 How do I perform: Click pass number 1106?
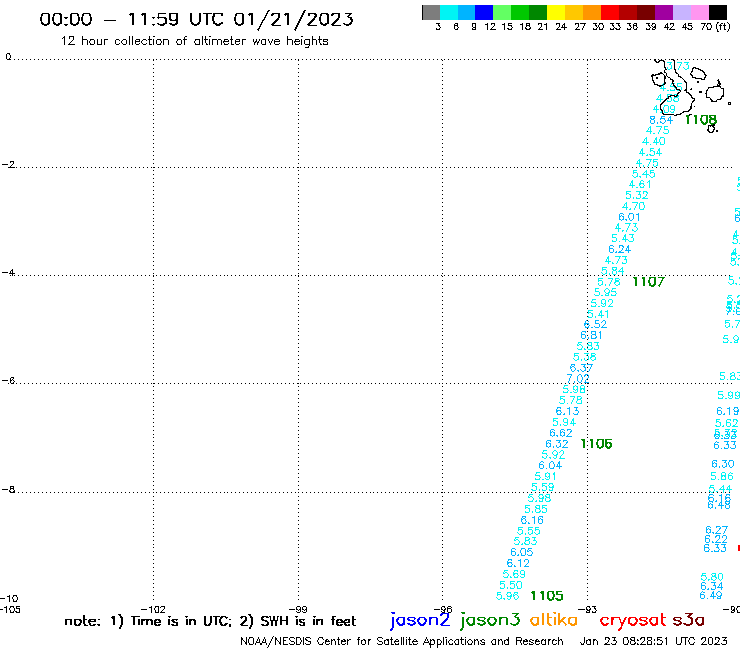coord(596,444)
